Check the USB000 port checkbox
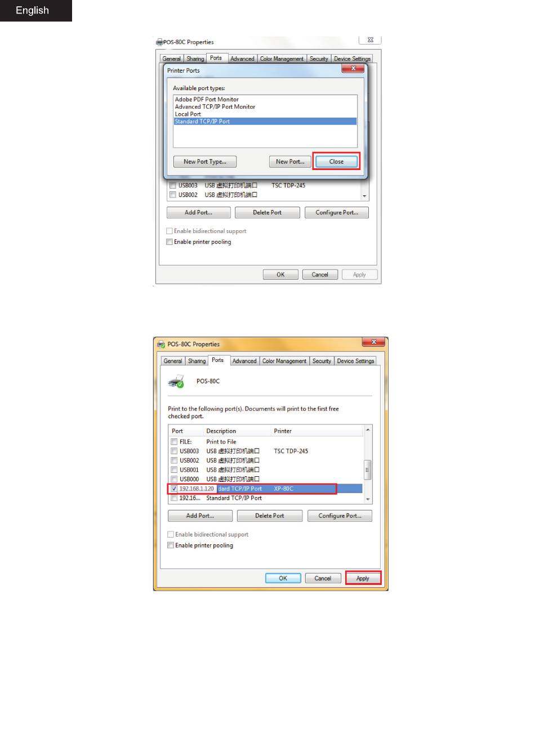This screenshot has height=756, width=535. click(x=174, y=479)
